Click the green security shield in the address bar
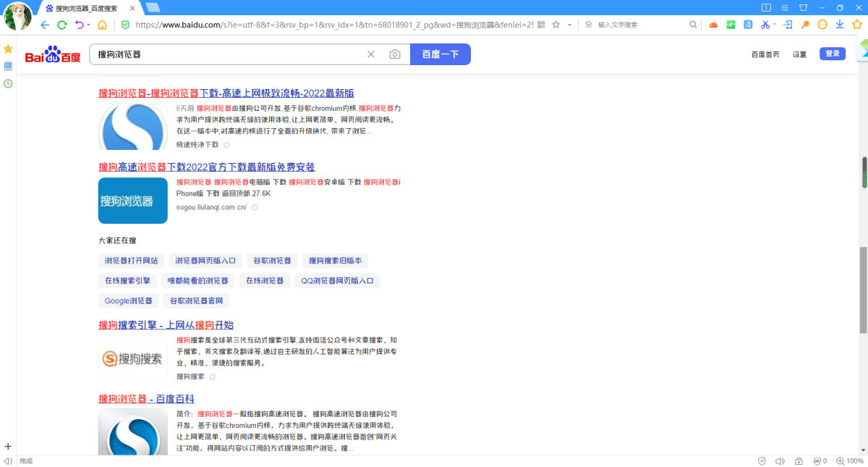Screen dimensions: 868x467 click(x=124, y=25)
